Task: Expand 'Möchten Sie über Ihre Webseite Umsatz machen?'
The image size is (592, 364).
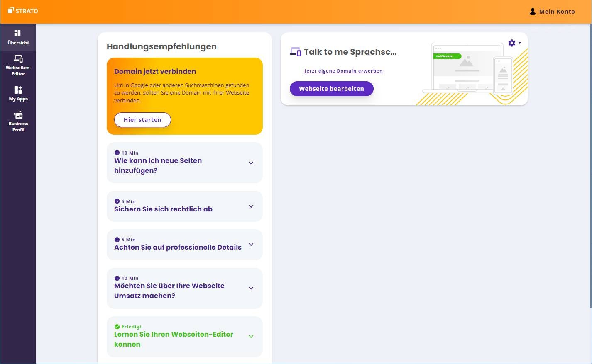Action: 251,288
